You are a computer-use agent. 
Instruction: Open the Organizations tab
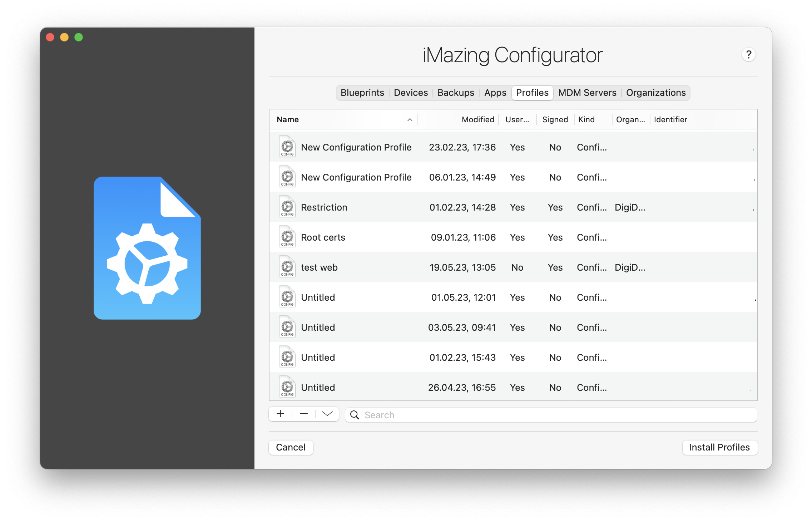[656, 93]
